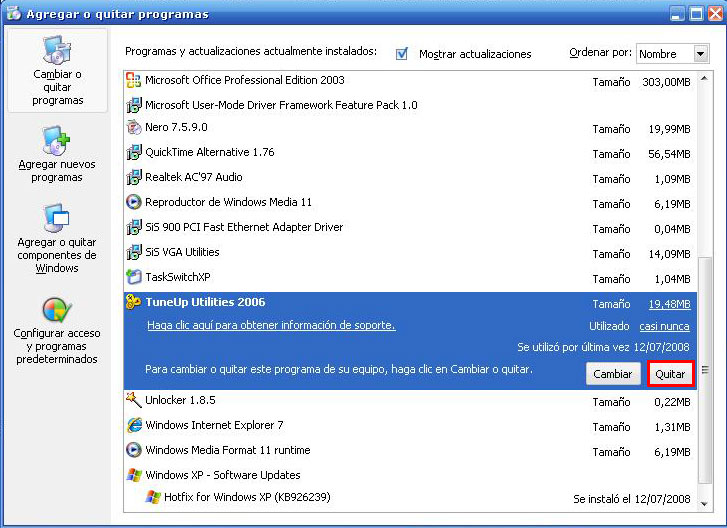Click the TuneUp Utilities 2006 icon
The width and height of the screenshot is (727, 528).
pyautogui.click(x=134, y=302)
